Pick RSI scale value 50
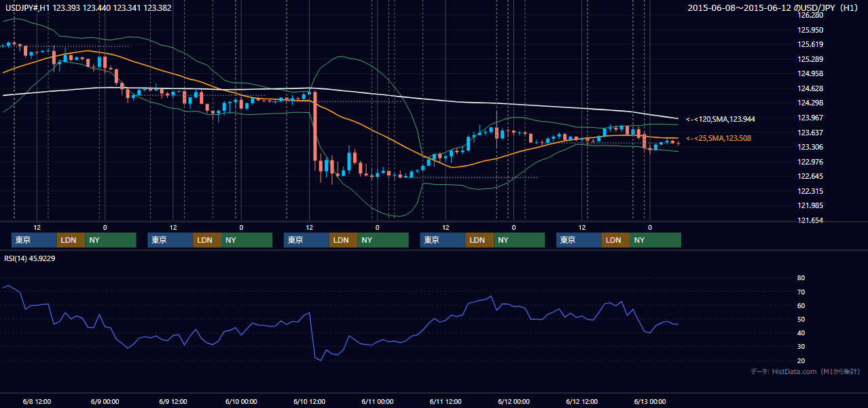 pyautogui.click(x=801, y=319)
